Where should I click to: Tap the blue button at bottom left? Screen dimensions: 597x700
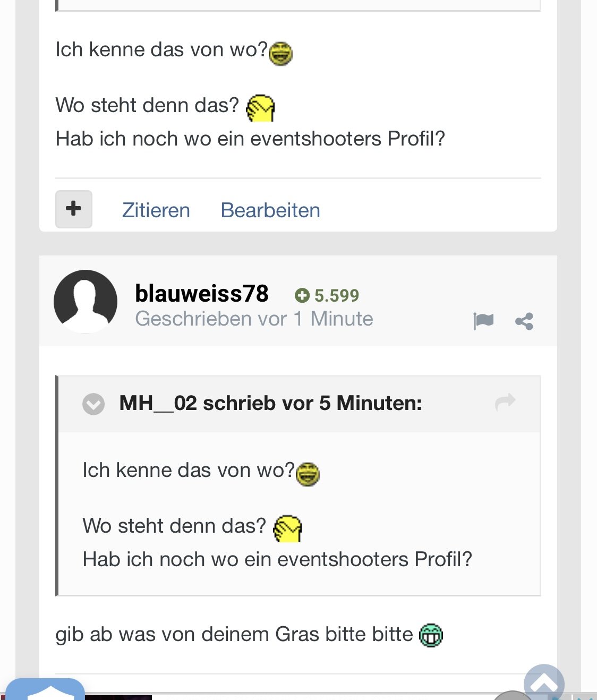pos(45,689)
